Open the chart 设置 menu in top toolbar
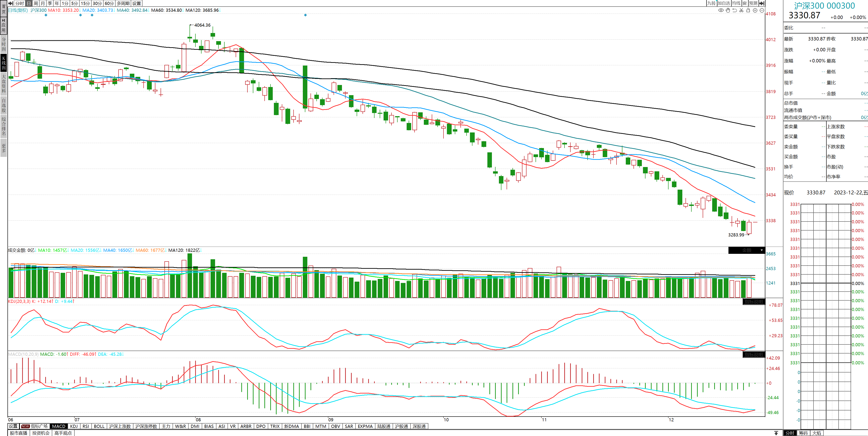The image size is (868, 436). [x=136, y=3]
